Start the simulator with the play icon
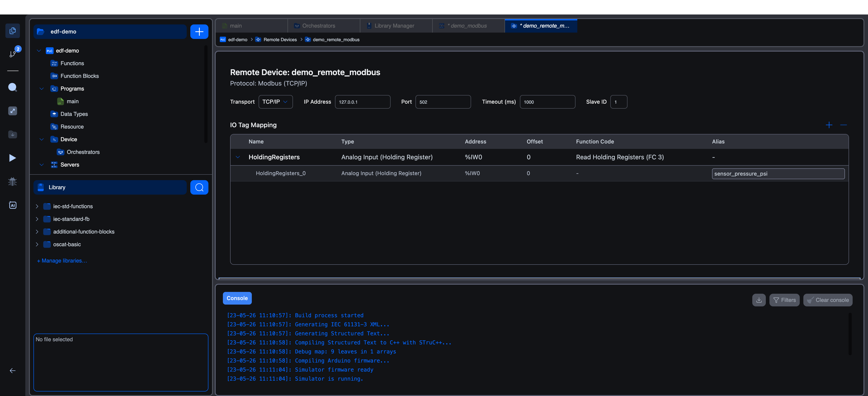Viewport: 868px width, 396px height. coord(12,158)
